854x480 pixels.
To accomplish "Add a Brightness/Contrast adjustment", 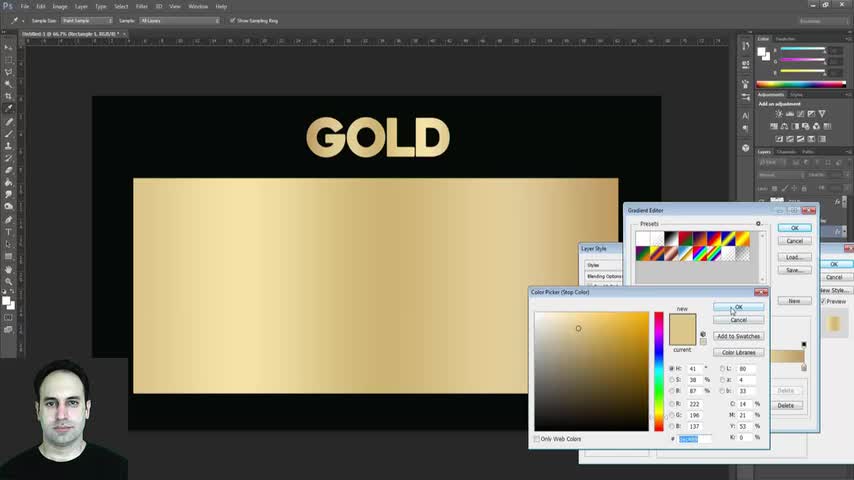I will click(x=779, y=114).
